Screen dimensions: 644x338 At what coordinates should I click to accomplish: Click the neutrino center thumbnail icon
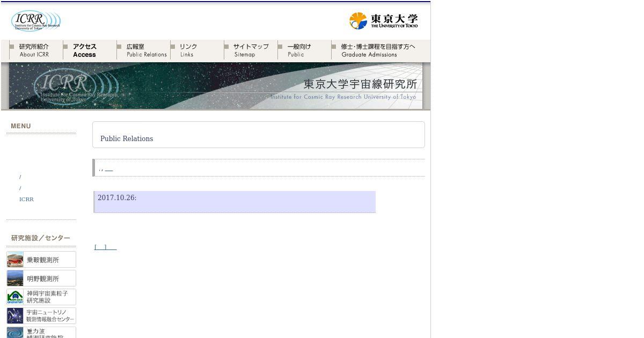click(15, 316)
